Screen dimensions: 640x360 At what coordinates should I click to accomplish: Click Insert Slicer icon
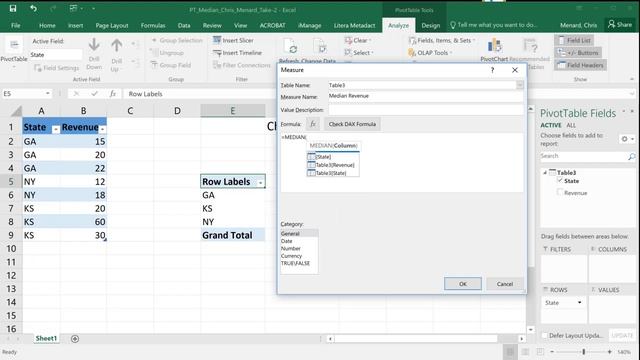(x=217, y=40)
